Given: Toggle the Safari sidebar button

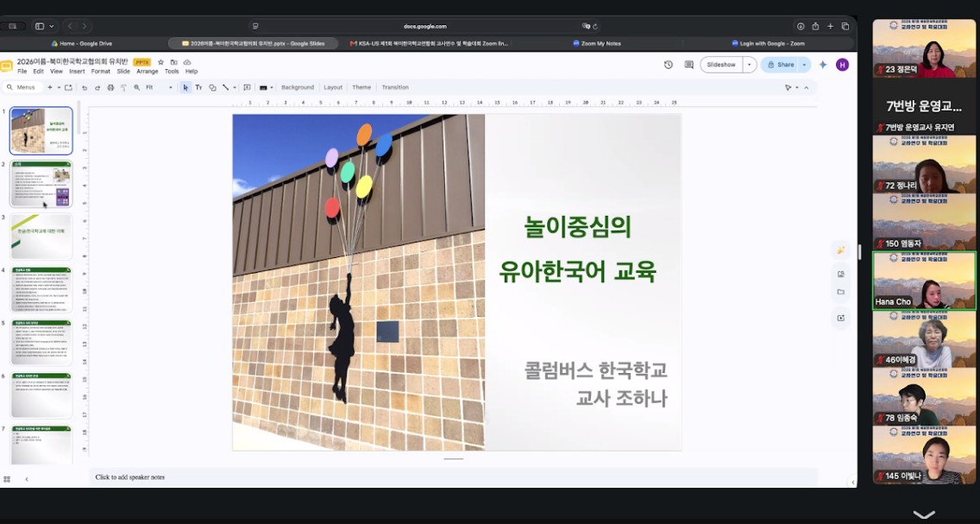Looking at the screenshot, I should click(x=40, y=26).
